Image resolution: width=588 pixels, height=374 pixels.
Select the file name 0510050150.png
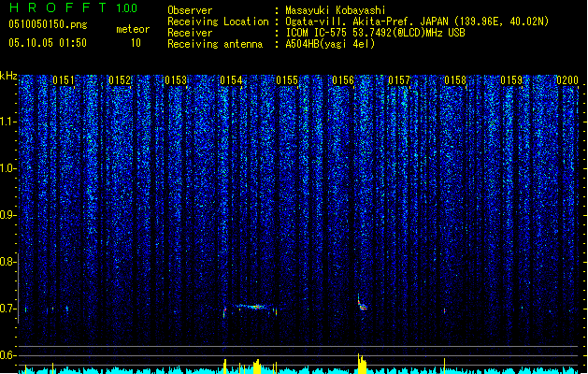(48, 24)
